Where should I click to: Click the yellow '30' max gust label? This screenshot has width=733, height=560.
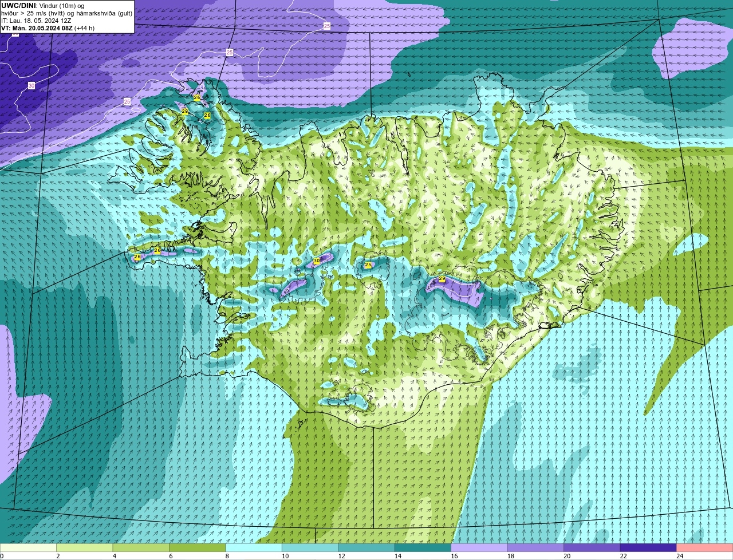click(x=317, y=261)
